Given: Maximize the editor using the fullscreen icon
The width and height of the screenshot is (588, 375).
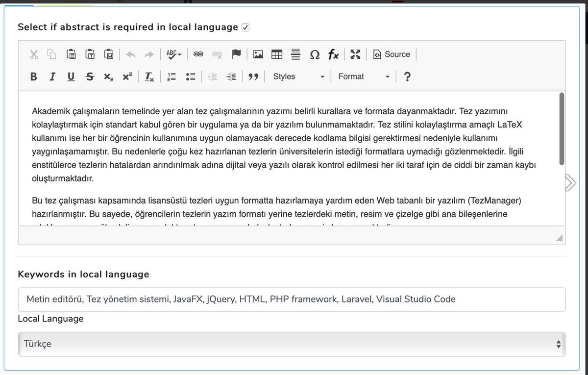Looking at the screenshot, I should point(355,54).
